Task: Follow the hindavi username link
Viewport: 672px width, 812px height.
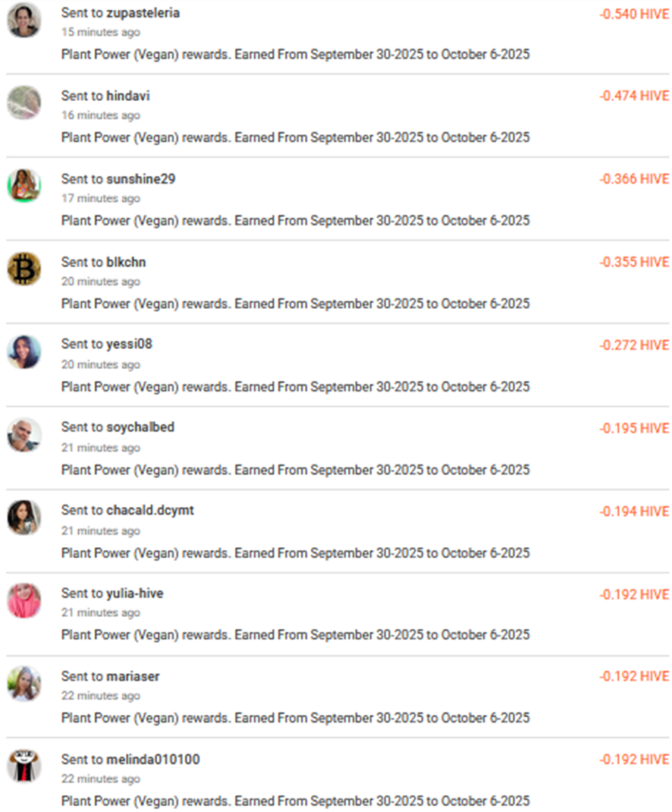Action: (x=127, y=96)
